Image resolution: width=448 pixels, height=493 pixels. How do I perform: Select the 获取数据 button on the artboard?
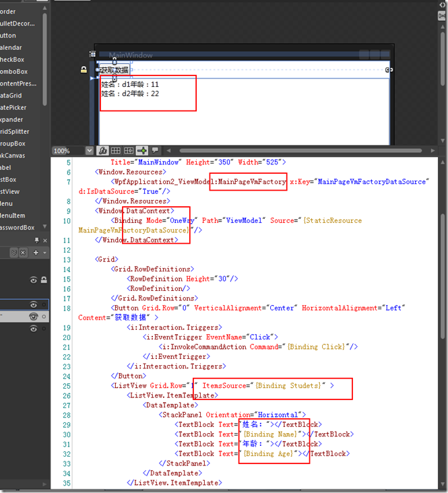tap(115, 70)
